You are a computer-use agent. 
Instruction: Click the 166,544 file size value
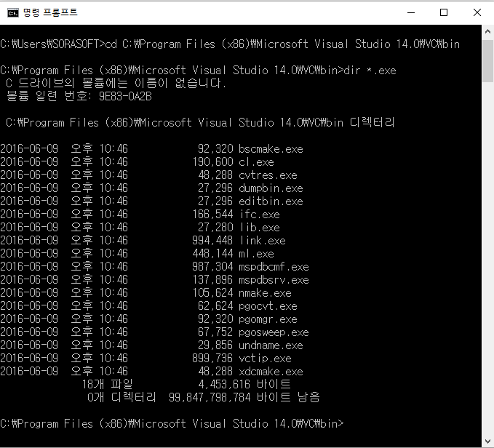pyautogui.click(x=212, y=215)
